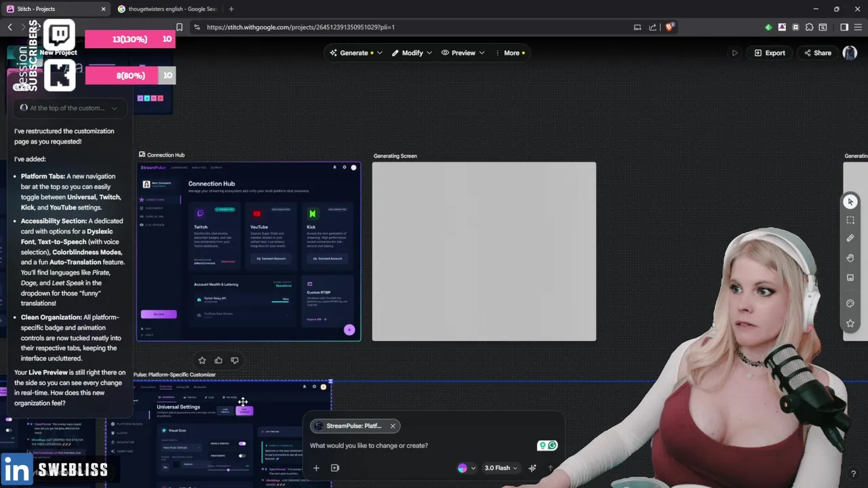This screenshot has width=868, height=488.
Task: Open the 3.0 Flash model dropdown
Action: [x=501, y=468]
